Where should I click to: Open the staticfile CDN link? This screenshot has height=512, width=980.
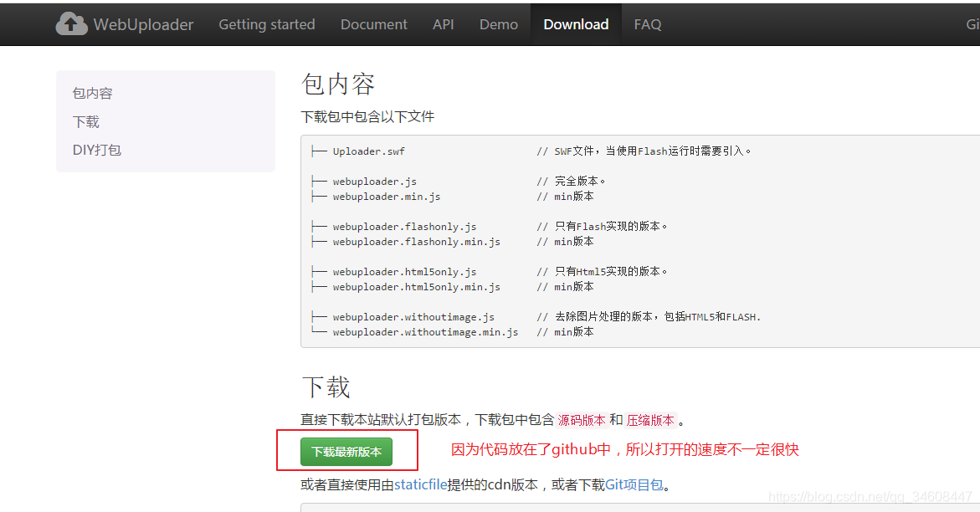tap(421, 484)
